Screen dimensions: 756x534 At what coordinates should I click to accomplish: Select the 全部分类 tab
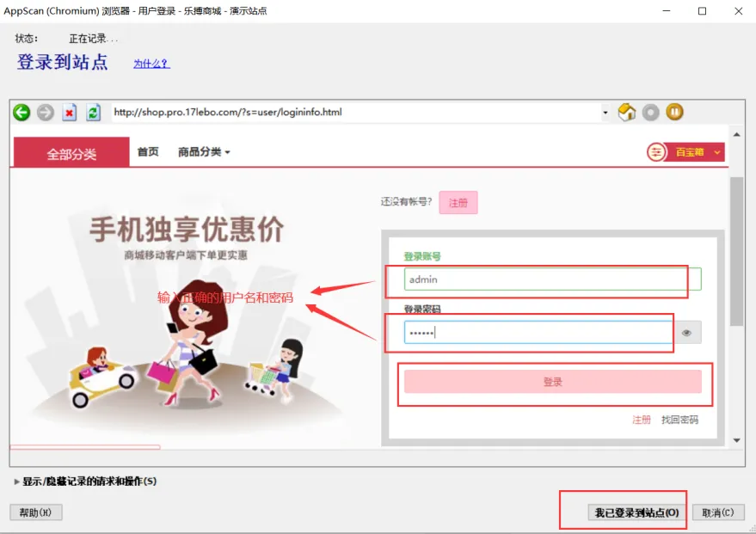tap(71, 151)
